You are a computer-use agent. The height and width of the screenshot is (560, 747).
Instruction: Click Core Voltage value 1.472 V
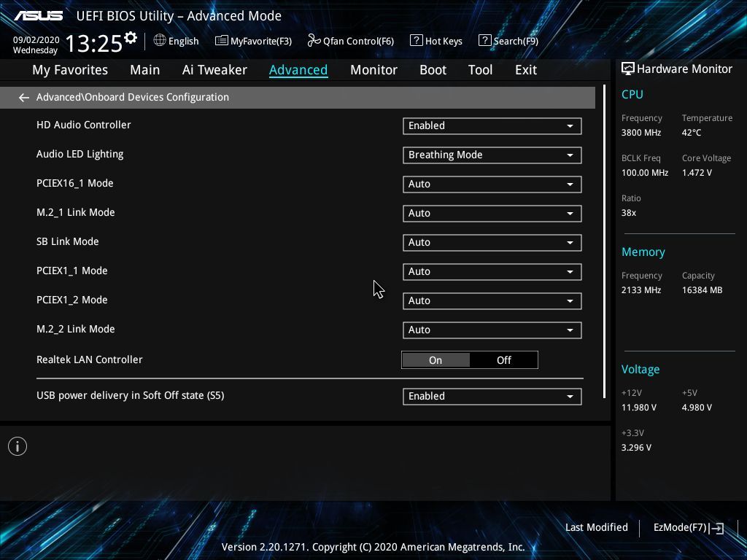point(697,173)
